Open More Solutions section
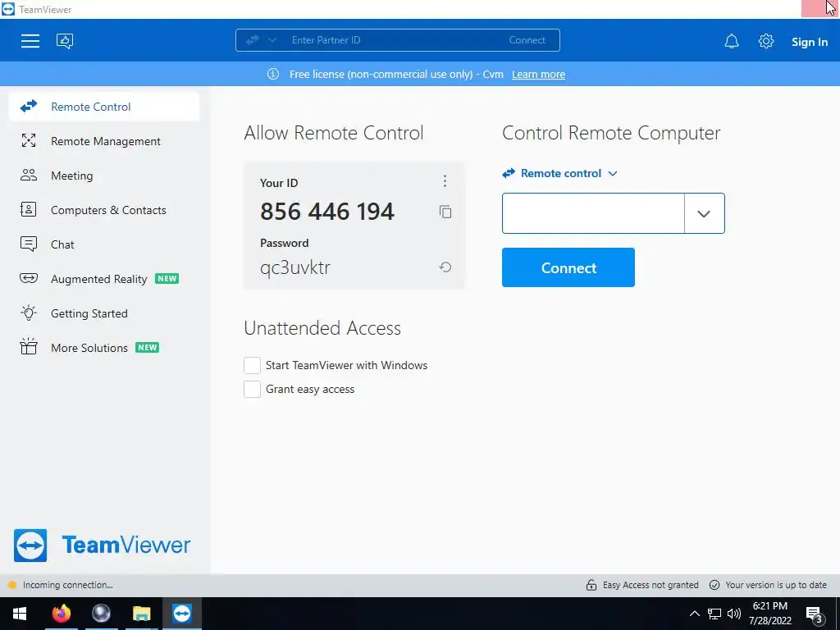The height and width of the screenshot is (630, 840). tap(104, 348)
